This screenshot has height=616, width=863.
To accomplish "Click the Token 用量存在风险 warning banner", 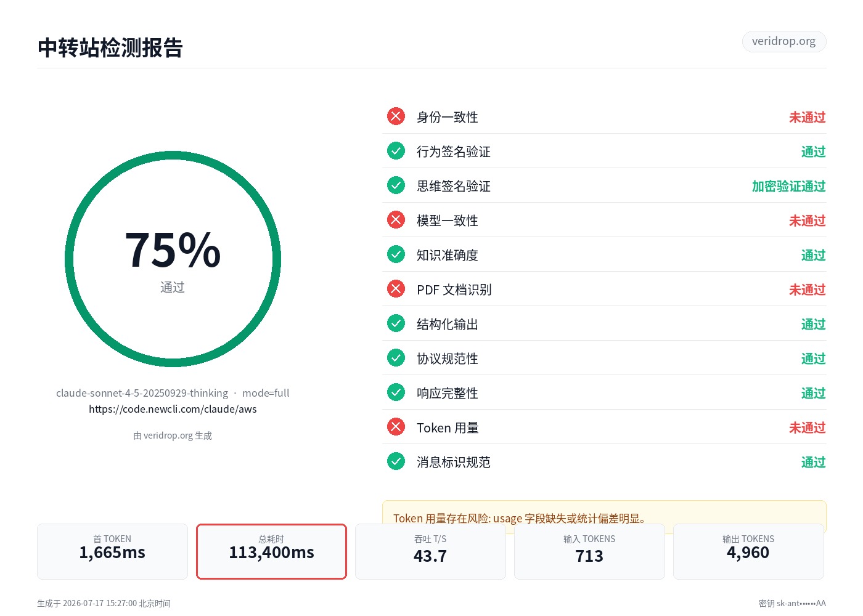I will (604, 516).
